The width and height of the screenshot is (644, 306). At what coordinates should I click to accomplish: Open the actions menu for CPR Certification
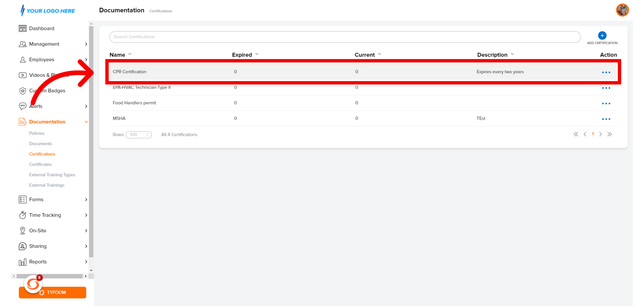606,72
